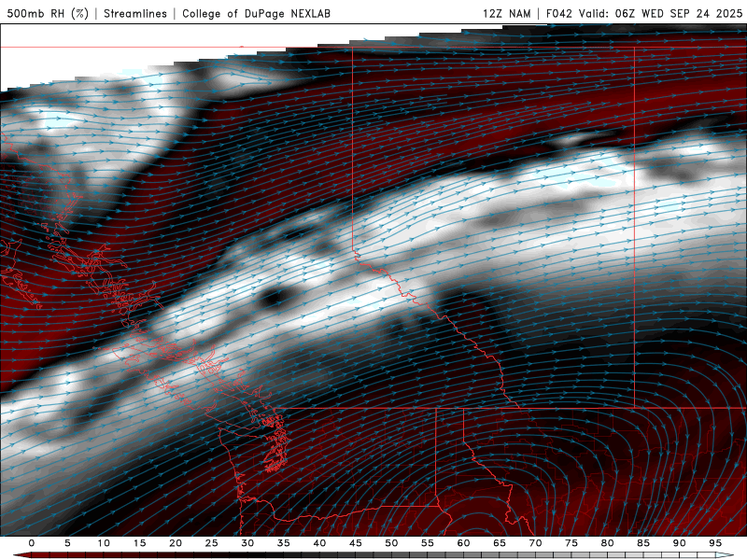Click the colorbar label "55"
Viewport: 747px width, 560px height.
[428, 543]
